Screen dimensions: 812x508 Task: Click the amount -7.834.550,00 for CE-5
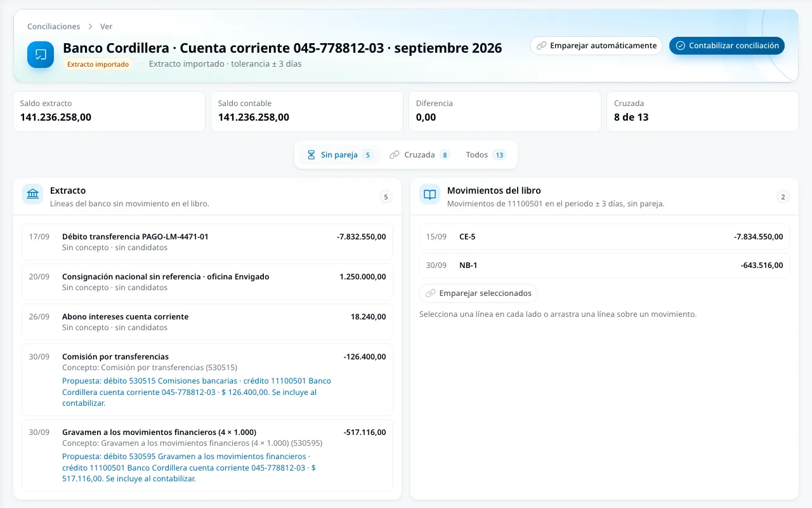click(x=759, y=237)
